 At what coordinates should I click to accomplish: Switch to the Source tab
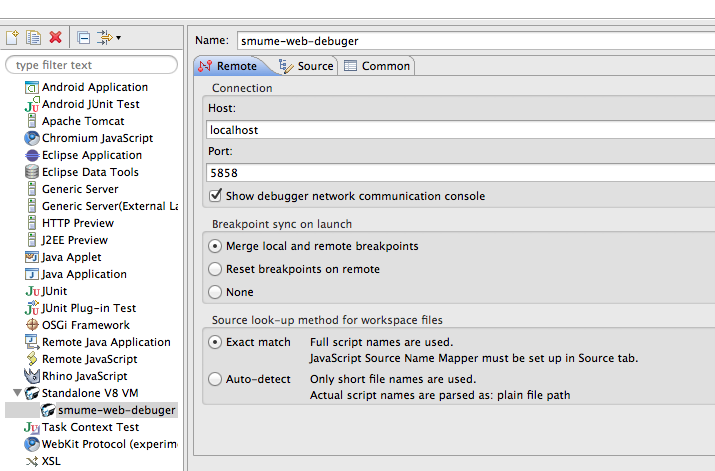click(306, 66)
